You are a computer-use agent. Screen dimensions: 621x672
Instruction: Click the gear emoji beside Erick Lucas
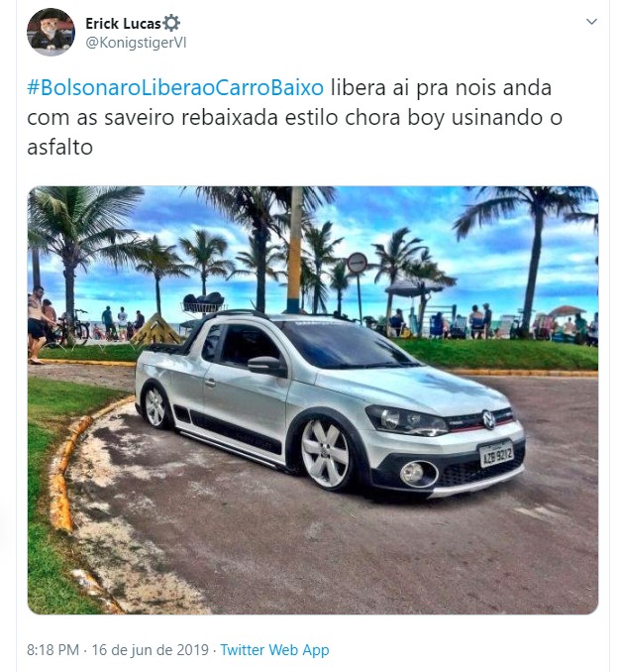pyautogui.click(x=171, y=23)
